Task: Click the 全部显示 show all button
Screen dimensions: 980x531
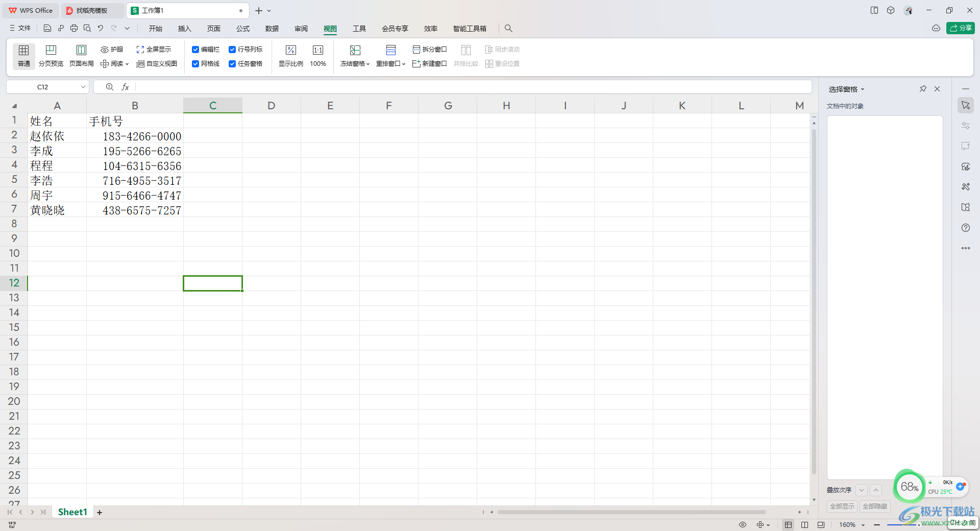Action: coord(842,506)
